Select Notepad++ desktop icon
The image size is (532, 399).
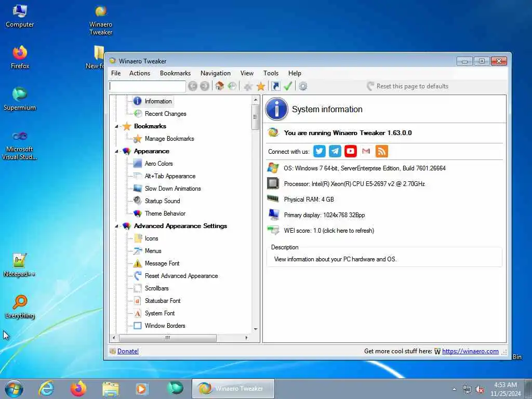point(20,265)
